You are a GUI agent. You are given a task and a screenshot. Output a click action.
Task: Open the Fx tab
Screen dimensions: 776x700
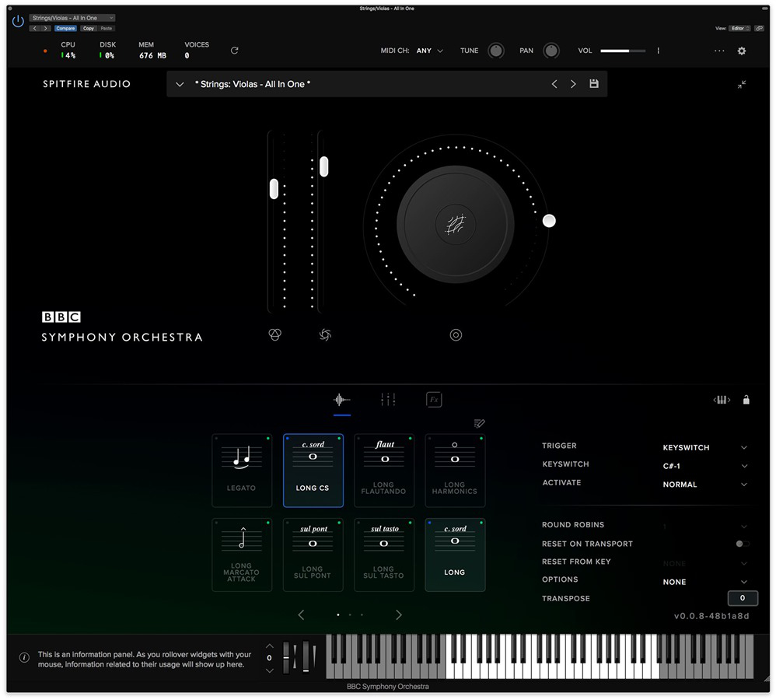click(434, 400)
